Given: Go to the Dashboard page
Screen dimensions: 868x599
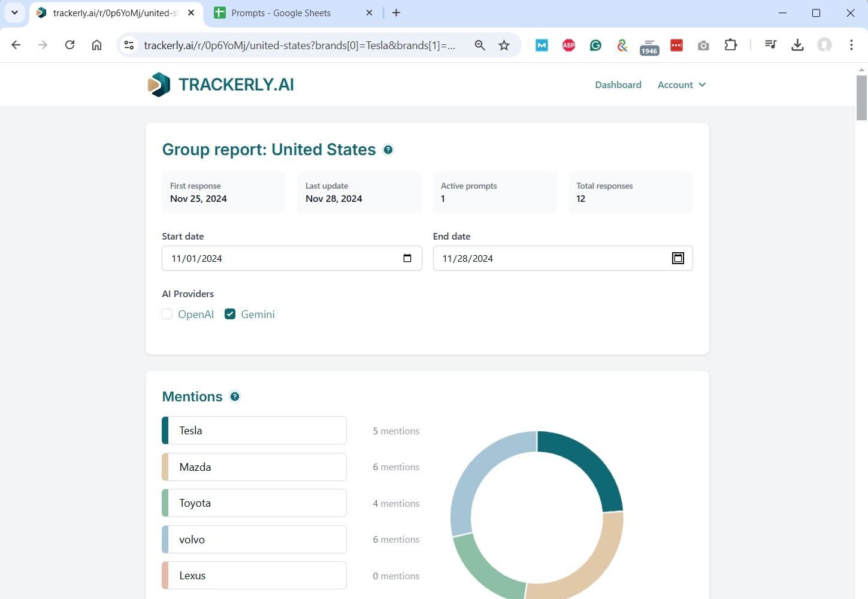Looking at the screenshot, I should [618, 84].
